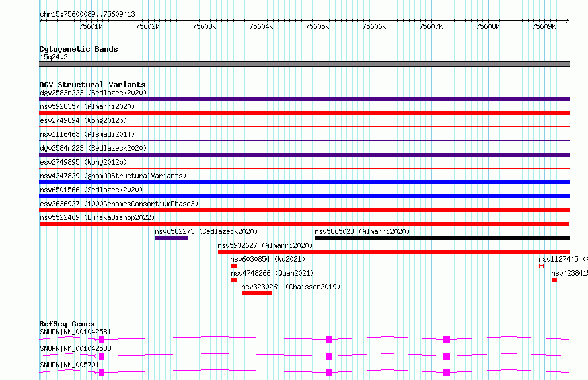Click the blue bar under nsv6501566
This screenshot has height=380, width=588.
tap(304, 196)
